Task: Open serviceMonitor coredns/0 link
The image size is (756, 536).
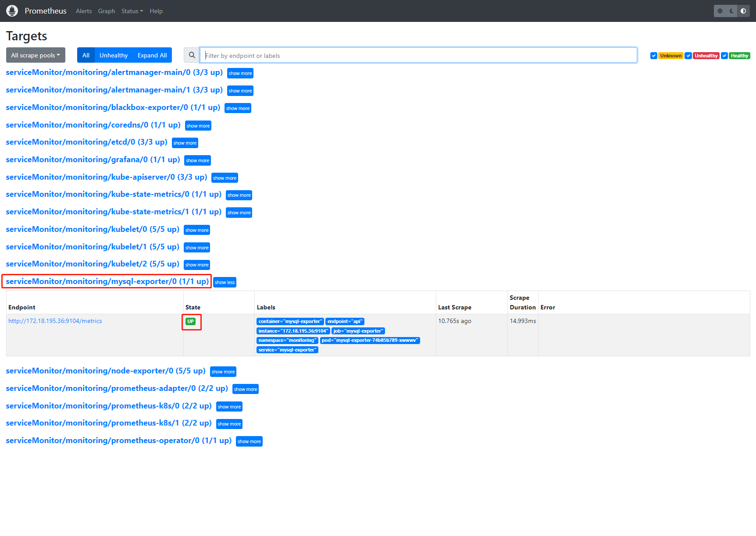Action: click(93, 125)
